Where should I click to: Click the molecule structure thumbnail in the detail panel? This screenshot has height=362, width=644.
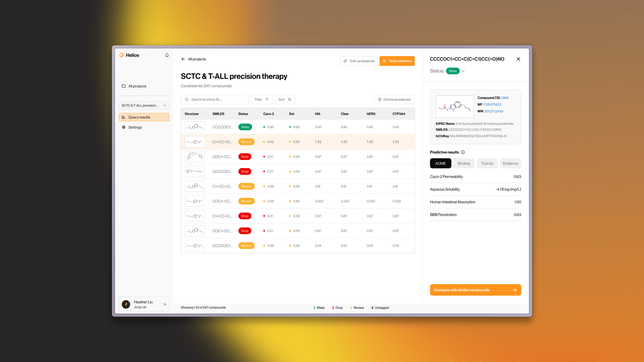[x=454, y=106]
